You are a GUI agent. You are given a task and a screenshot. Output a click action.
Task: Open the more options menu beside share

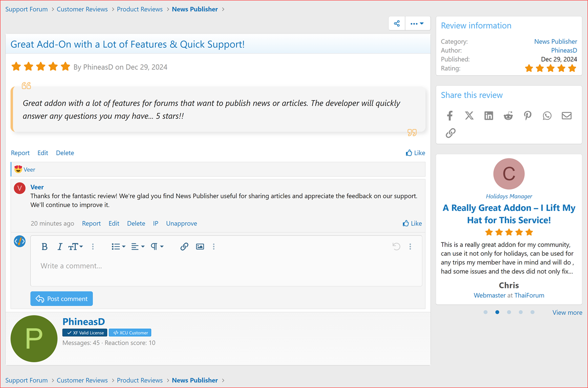(x=417, y=23)
